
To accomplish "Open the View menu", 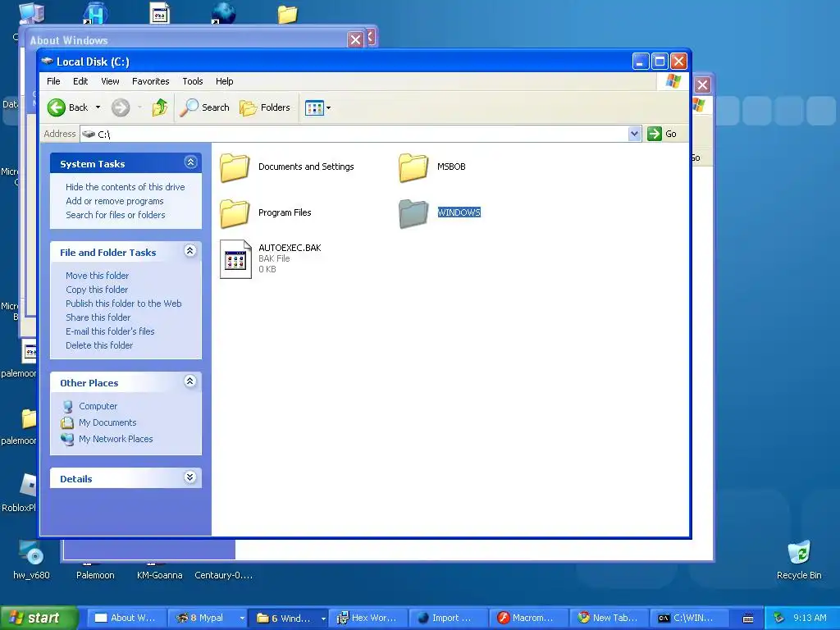I will tap(110, 81).
